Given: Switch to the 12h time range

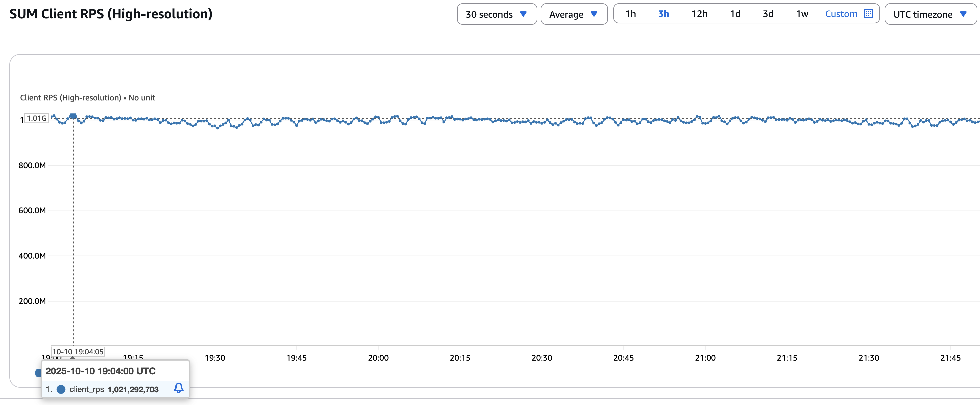Looking at the screenshot, I should click(699, 14).
